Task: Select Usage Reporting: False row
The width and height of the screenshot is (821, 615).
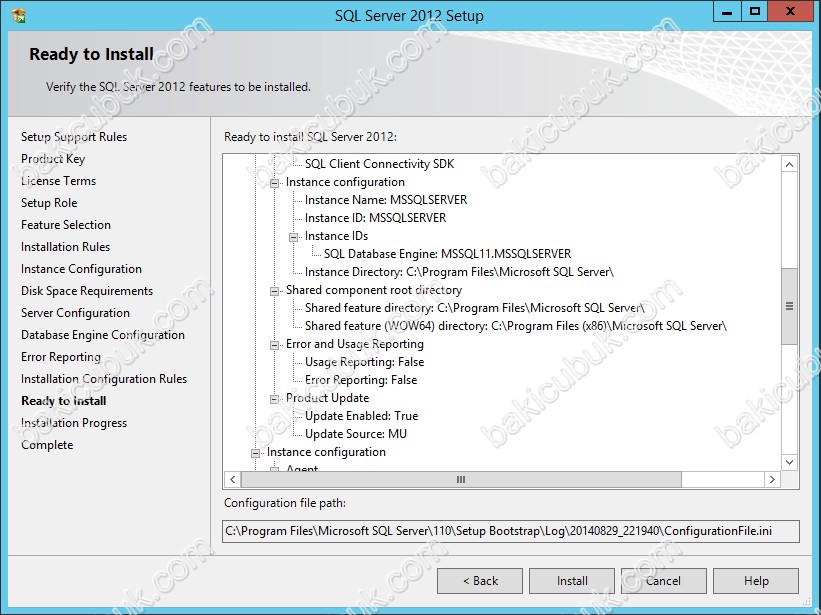Action: tap(364, 362)
